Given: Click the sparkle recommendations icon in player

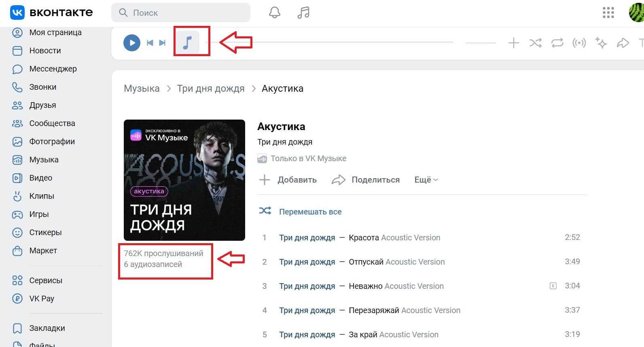Looking at the screenshot, I should tap(601, 43).
